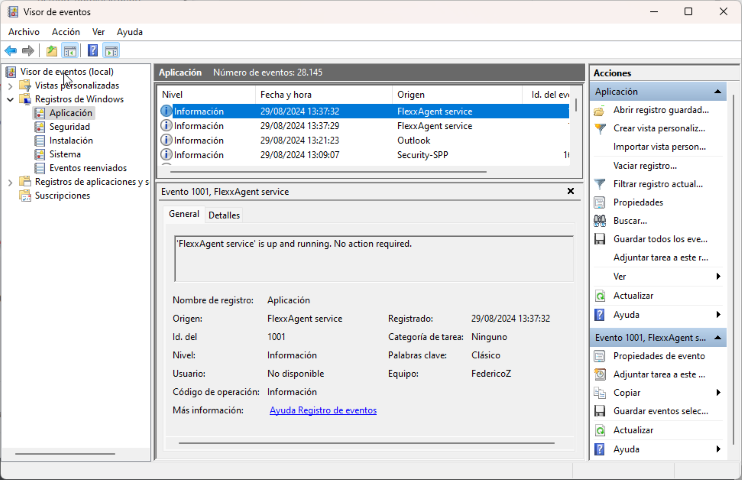Open the Ayuda Registro de eventos link
The height and width of the screenshot is (480, 742).
[323, 410]
